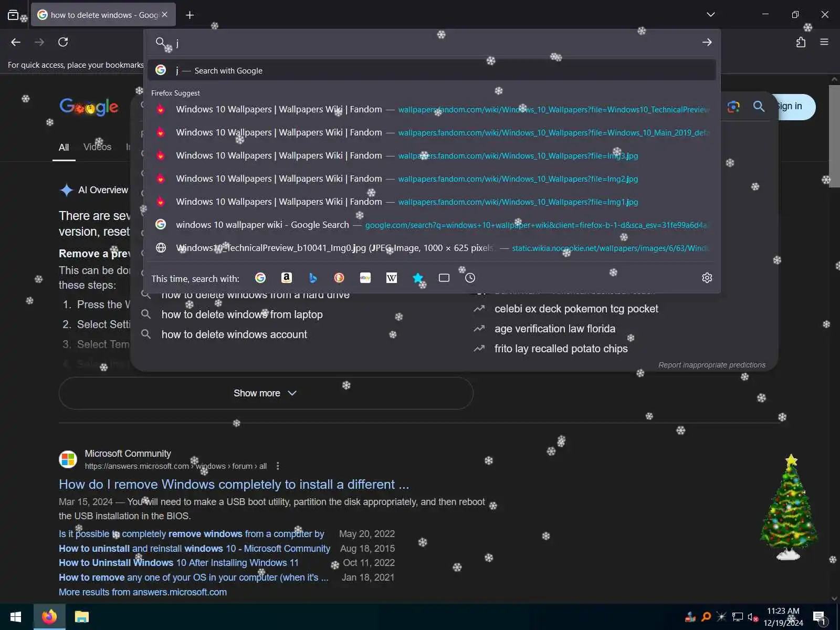Open the Windows10_TechnicalPreview Fandom wallpaper suggestion

[432, 109]
